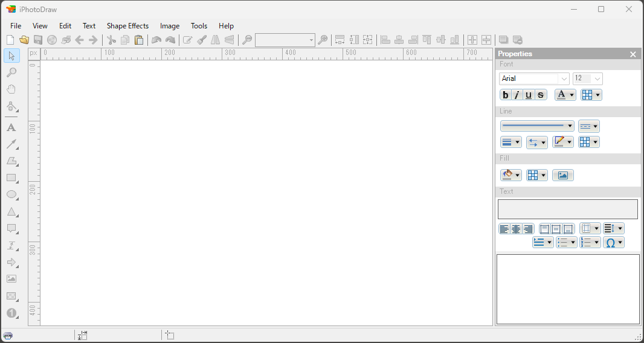Click the Align Top edges icon
Screen dimensions: 644x343
427,40
